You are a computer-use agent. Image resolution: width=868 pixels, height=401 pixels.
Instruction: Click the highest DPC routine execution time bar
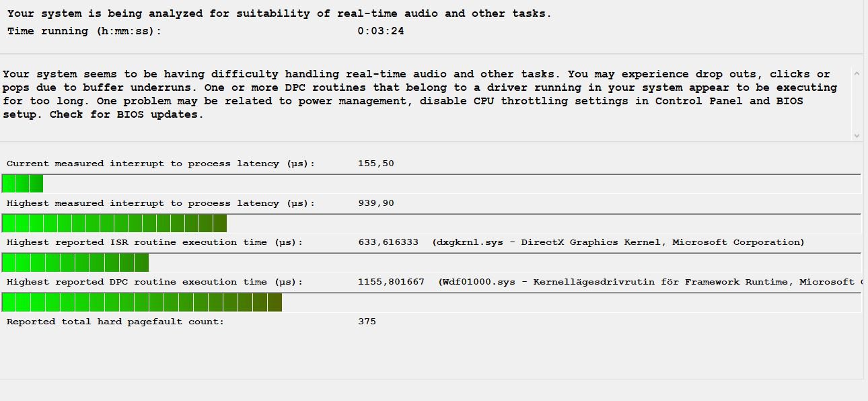[x=431, y=303]
